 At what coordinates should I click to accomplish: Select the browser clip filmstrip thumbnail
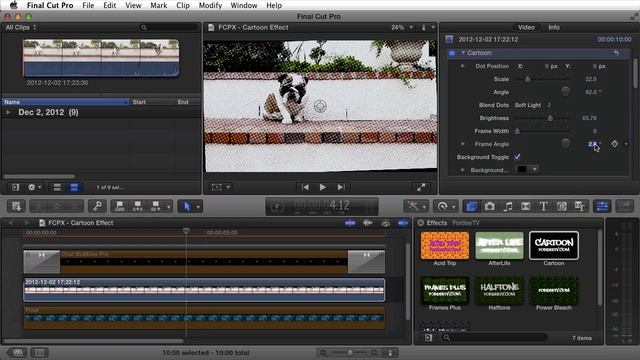(101, 58)
